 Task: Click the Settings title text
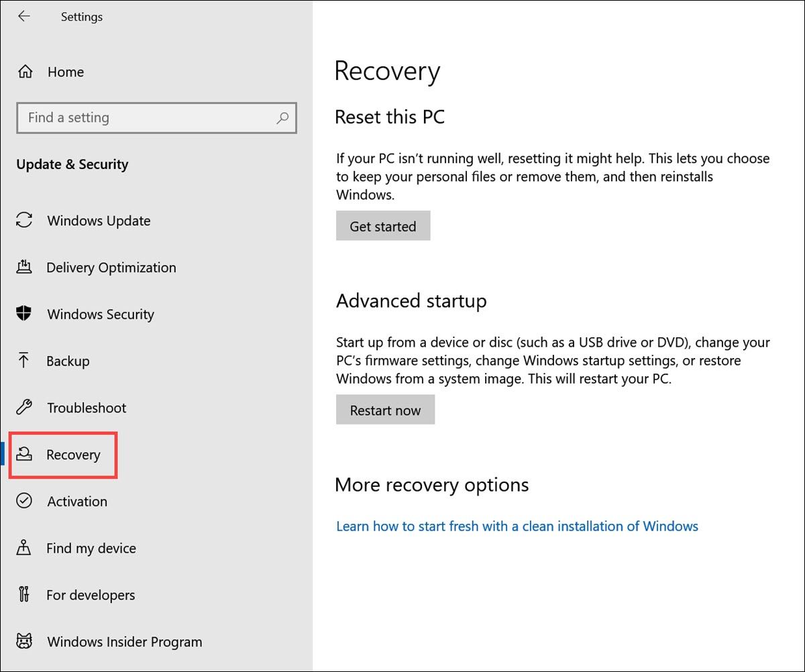point(82,17)
